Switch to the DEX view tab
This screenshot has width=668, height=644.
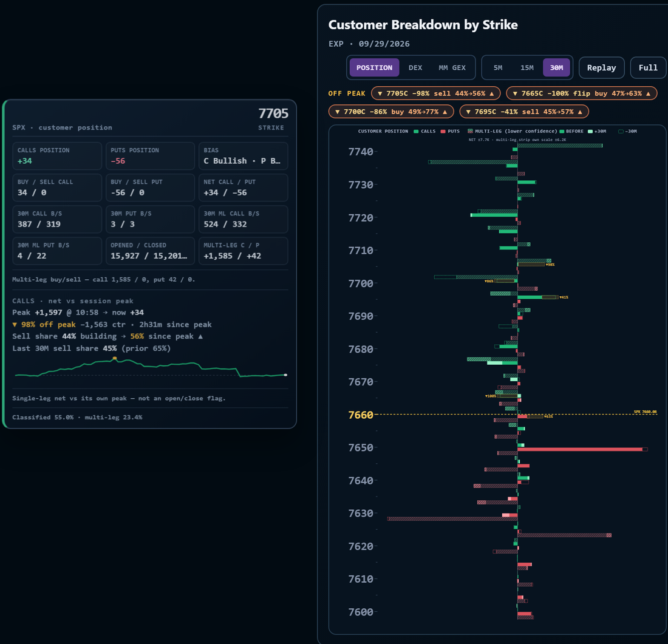pos(415,68)
